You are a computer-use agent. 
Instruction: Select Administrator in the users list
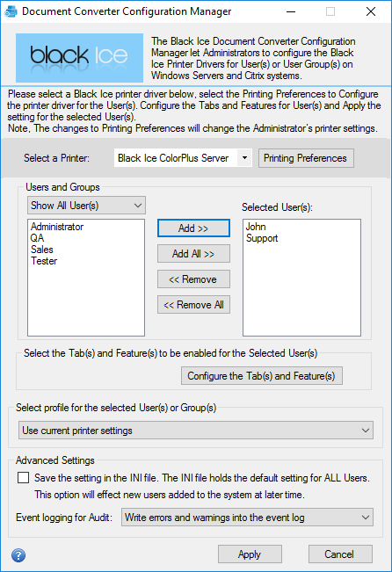point(57,227)
